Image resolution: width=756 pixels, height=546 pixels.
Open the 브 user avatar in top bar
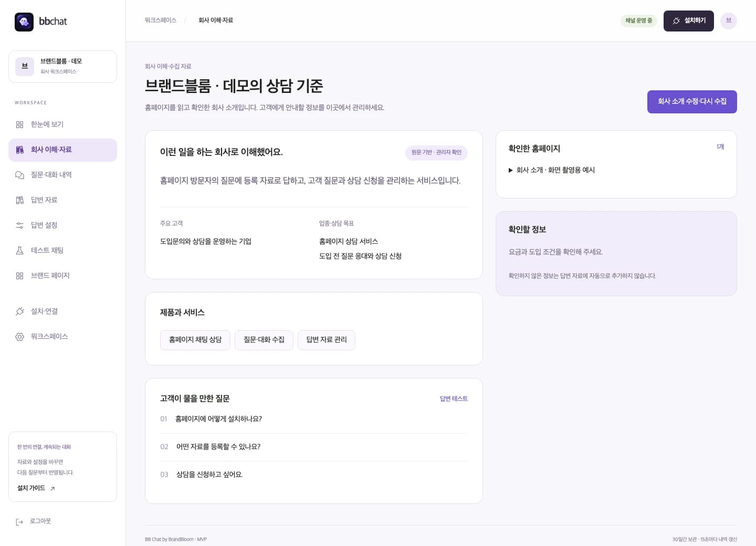tap(728, 20)
